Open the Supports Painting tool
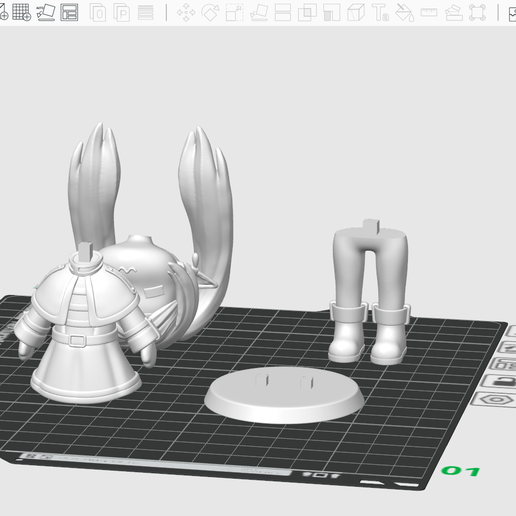516x516 pixels. (332, 13)
